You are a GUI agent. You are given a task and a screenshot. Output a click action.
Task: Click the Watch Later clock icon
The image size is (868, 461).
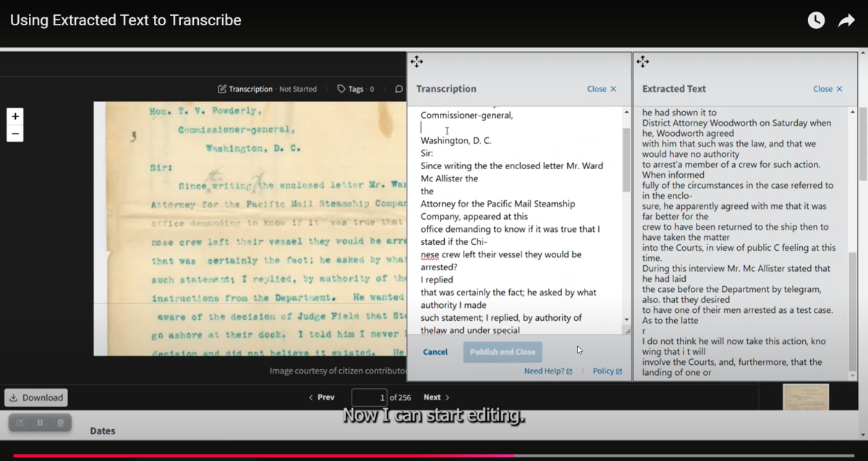tap(816, 20)
